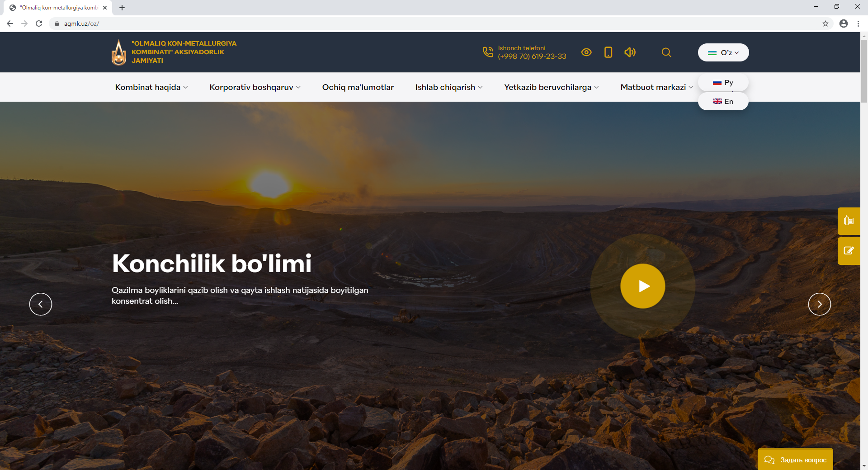The height and width of the screenshot is (470, 868).
Task: Go to the previous slide arrow
Action: [x=41, y=304]
